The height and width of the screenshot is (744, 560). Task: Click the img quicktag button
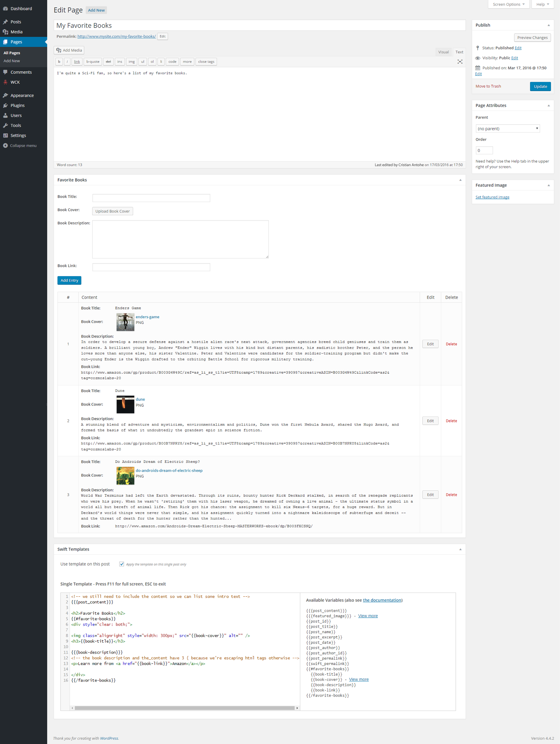tap(132, 62)
